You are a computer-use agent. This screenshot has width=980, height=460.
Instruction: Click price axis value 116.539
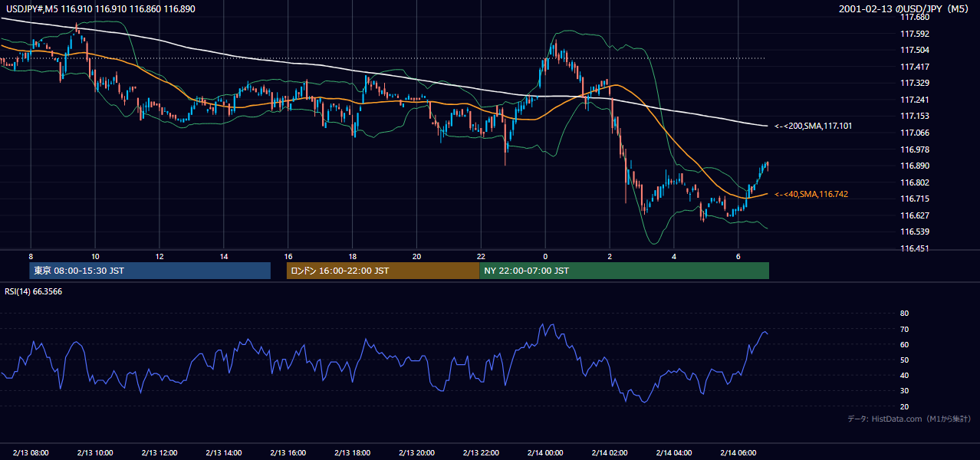915,232
